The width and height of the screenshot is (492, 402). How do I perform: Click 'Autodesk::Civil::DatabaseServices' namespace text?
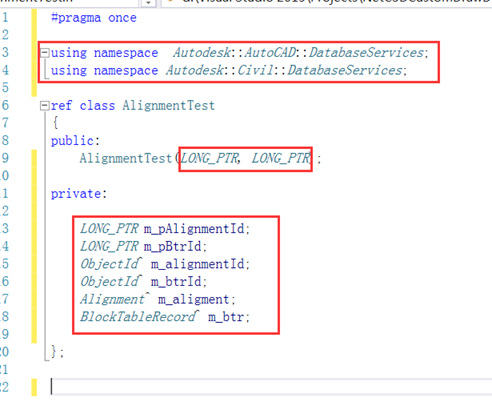point(284,70)
